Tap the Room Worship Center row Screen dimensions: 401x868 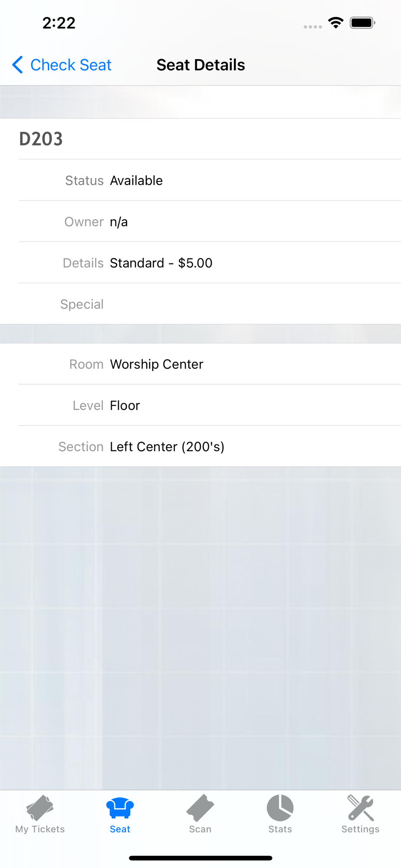tap(200, 364)
